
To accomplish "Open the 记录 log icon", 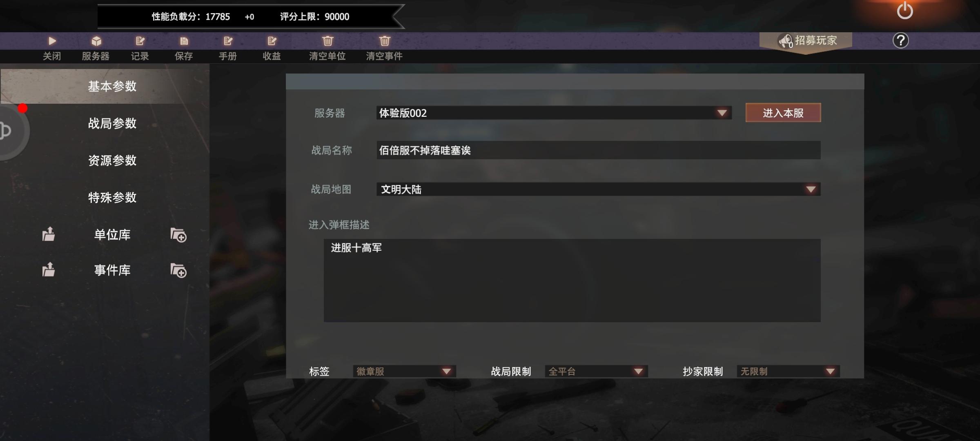I will click(140, 41).
